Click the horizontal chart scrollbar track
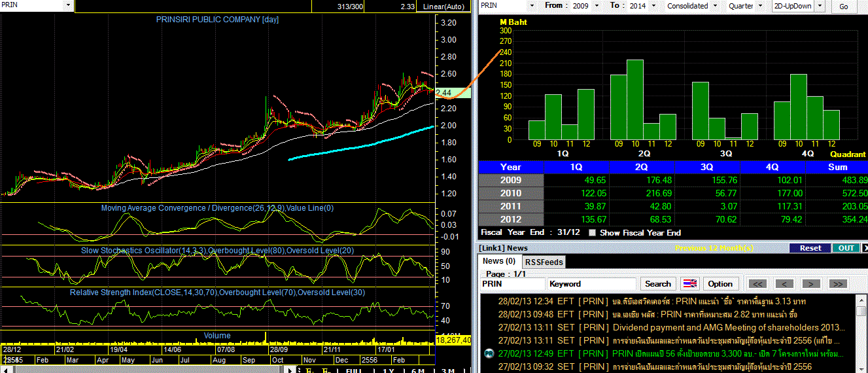This screenshot has height=373, width=868. 149,369
